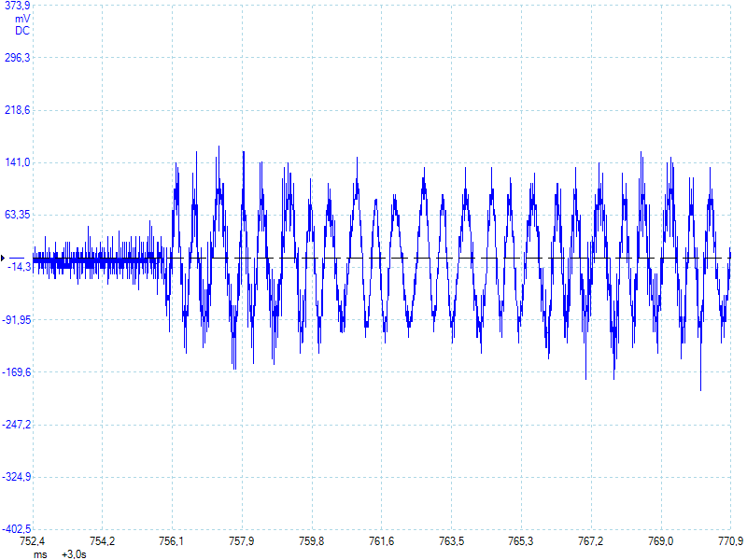The height and width of the screenshot is (560, 747).
Task: Click the 373,9 top voltage axis label
Action: (17, 6)
